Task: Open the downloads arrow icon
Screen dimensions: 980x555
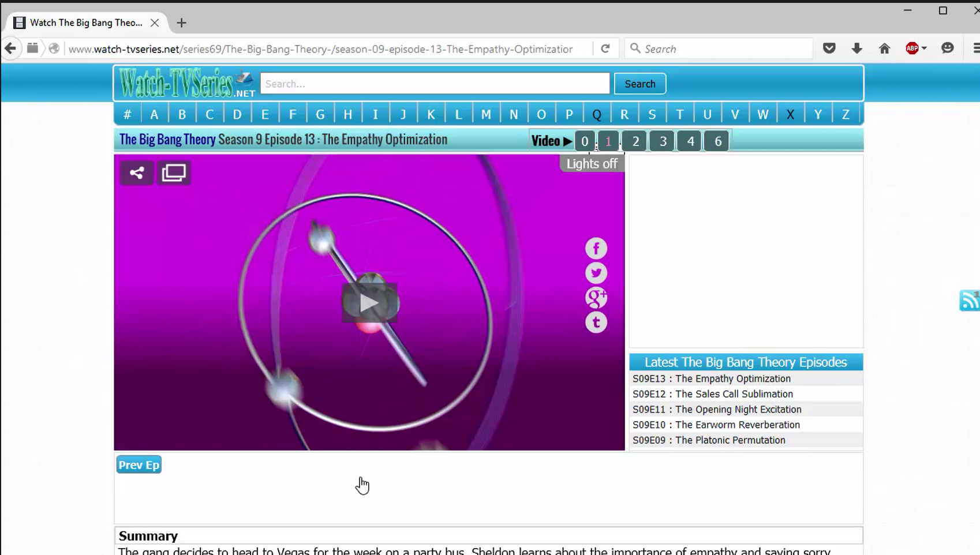Action: click(x=857, y=48)
